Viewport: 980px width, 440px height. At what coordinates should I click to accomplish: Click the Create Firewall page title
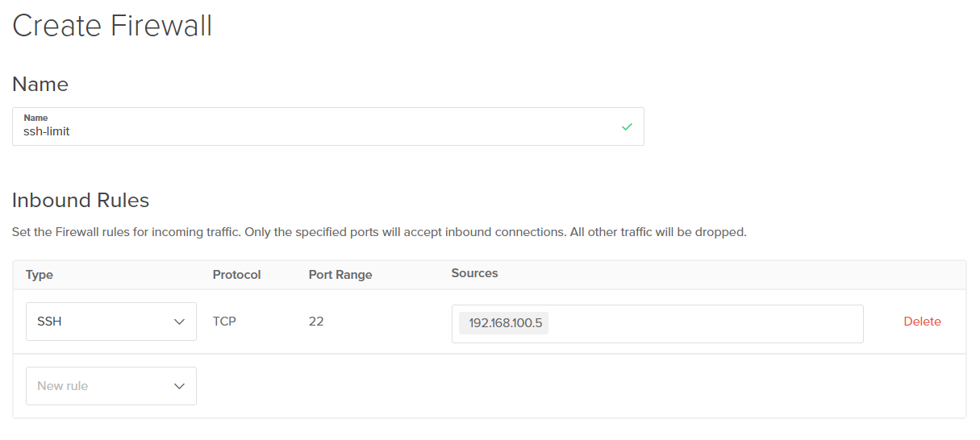tap(112, 26)
